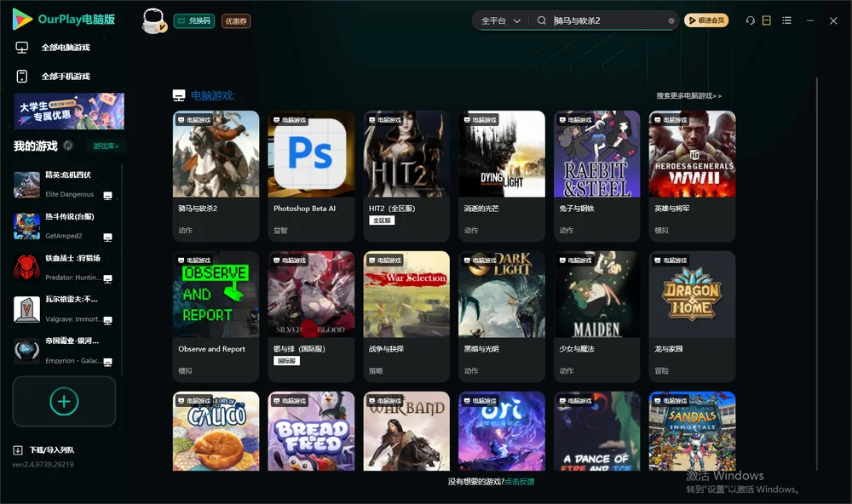Screen dimensions: 852x504
Task: Open customer service headset icon
Action: click(751, 20)
